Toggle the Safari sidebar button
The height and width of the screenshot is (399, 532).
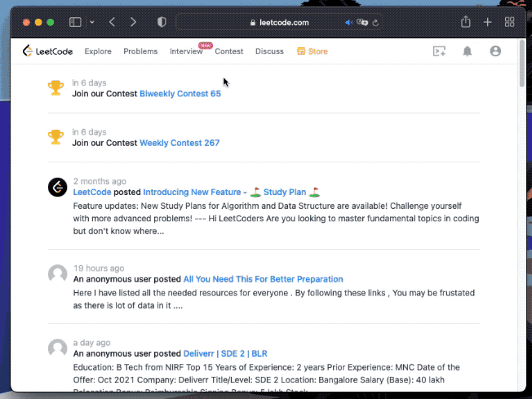pos(75,22)
